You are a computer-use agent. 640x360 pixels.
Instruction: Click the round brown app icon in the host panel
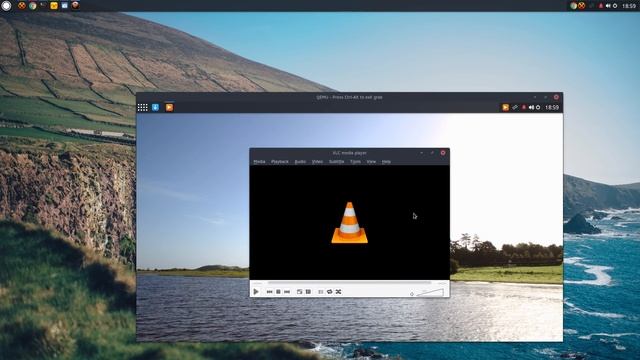pos(75,5)
